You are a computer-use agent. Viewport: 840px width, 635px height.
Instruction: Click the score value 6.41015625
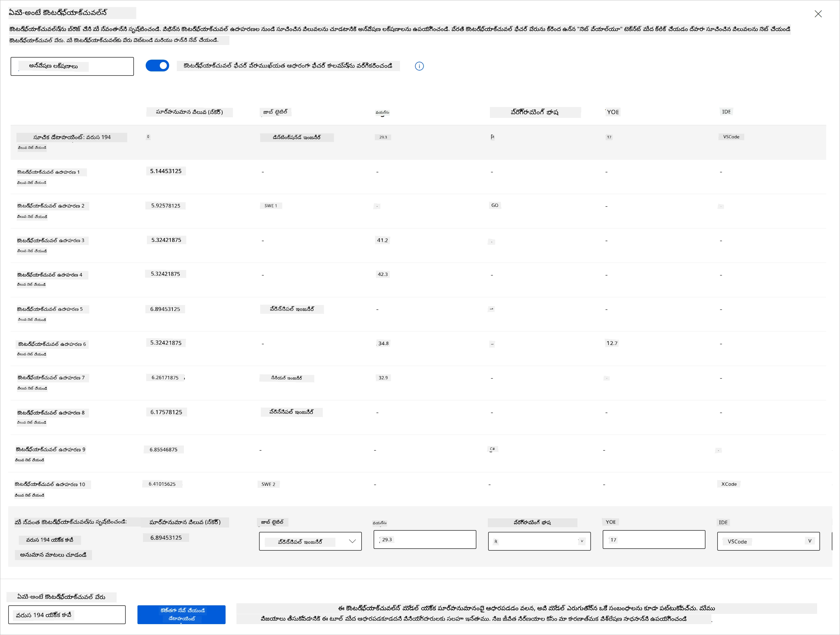tap(162, 484)
